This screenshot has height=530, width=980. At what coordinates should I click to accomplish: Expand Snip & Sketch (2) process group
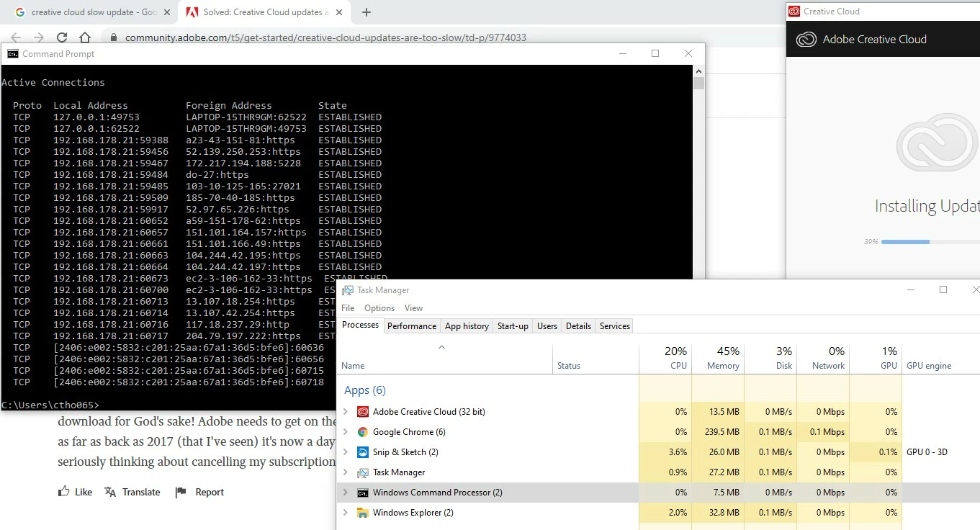tap(346, 452)
